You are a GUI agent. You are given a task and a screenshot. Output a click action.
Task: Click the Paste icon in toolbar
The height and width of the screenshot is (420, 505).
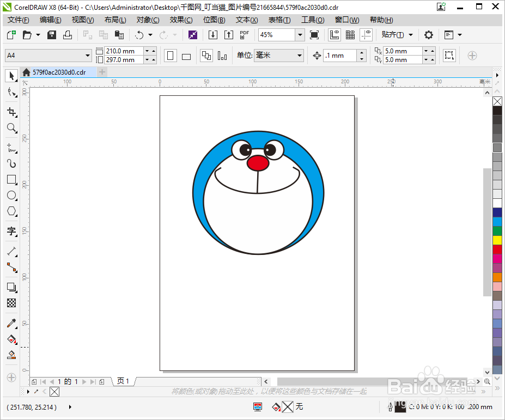point(119,35)
